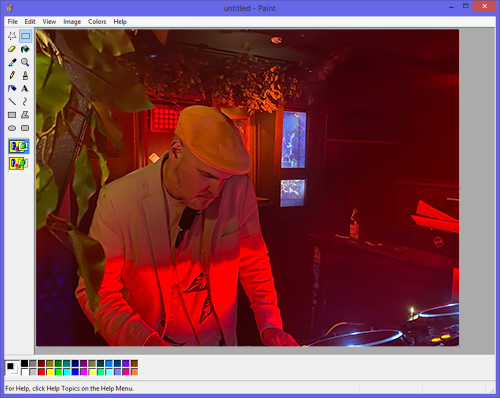This screenshot has width=500, height=398.
Task: Choose the Pencil tool
Action: tap(12, 75)
